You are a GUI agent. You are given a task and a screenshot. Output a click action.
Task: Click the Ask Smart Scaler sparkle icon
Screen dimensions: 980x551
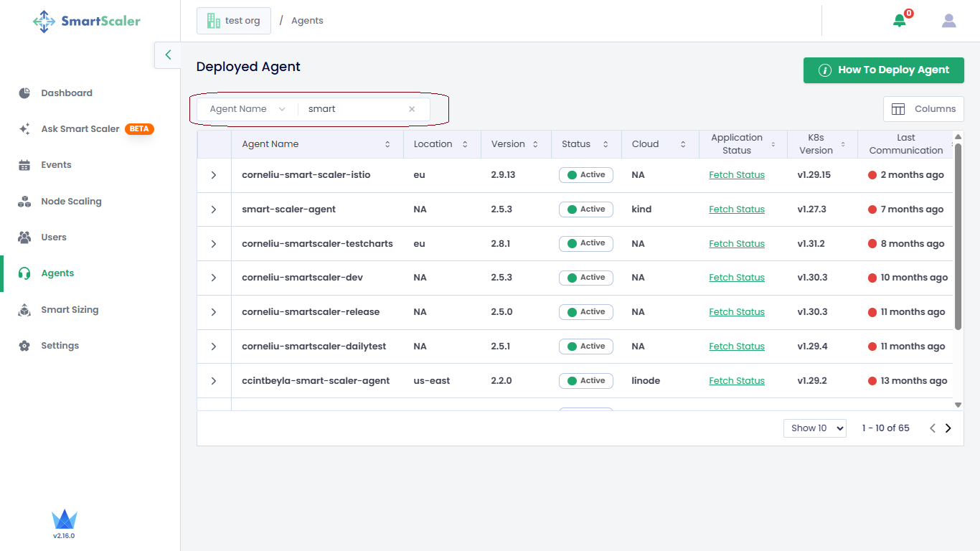24,129
